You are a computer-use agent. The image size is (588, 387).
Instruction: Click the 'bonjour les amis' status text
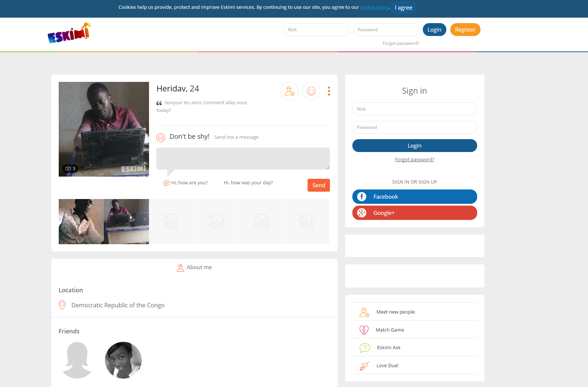click(x=202, y=106)
